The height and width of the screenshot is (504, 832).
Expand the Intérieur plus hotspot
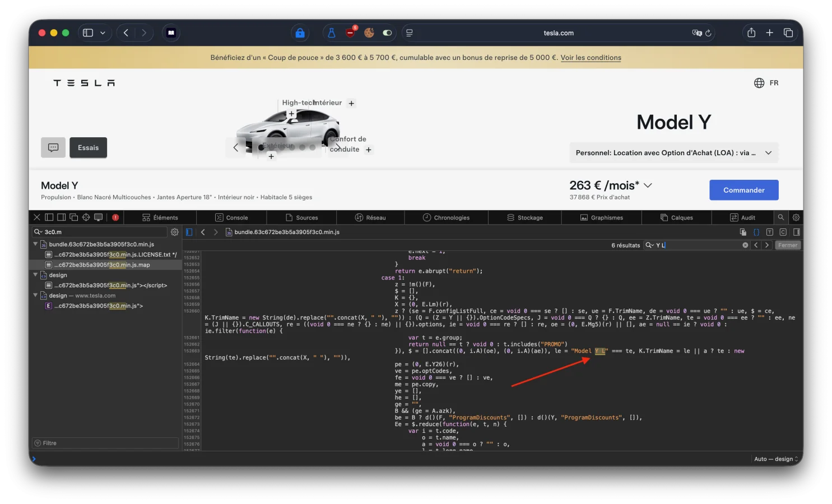[351, 104]
